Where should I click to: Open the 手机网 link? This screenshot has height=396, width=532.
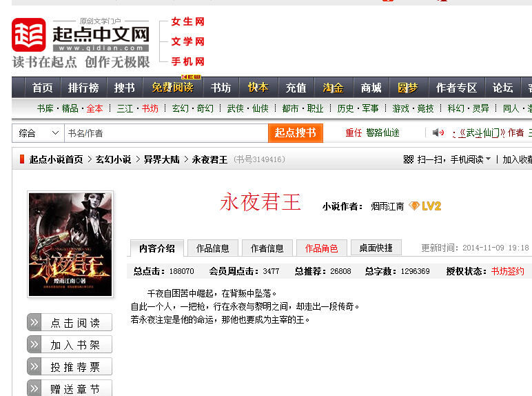pyautogui.click(x=187, y=61)
